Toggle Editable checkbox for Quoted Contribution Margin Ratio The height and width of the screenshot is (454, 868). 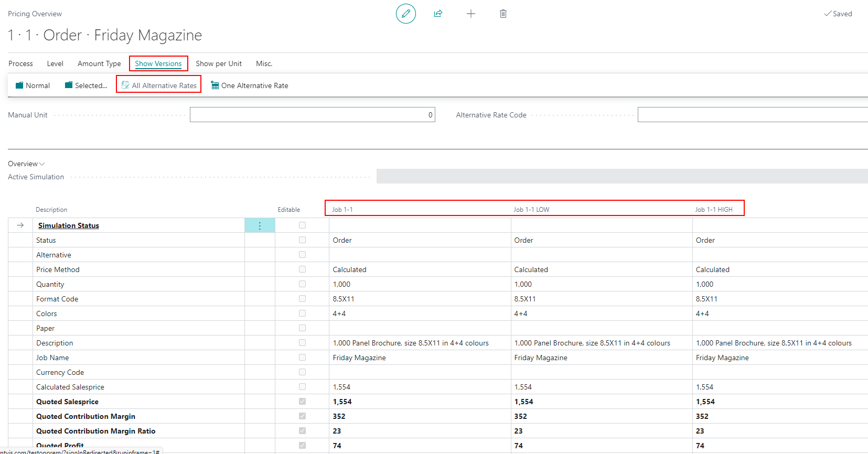pos(302,431)
